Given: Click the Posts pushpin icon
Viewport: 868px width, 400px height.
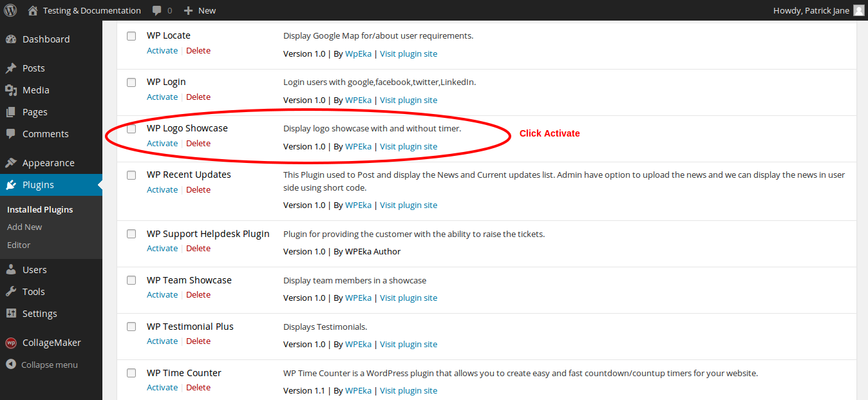Looking at the screenshot, I should click(11, 68).
